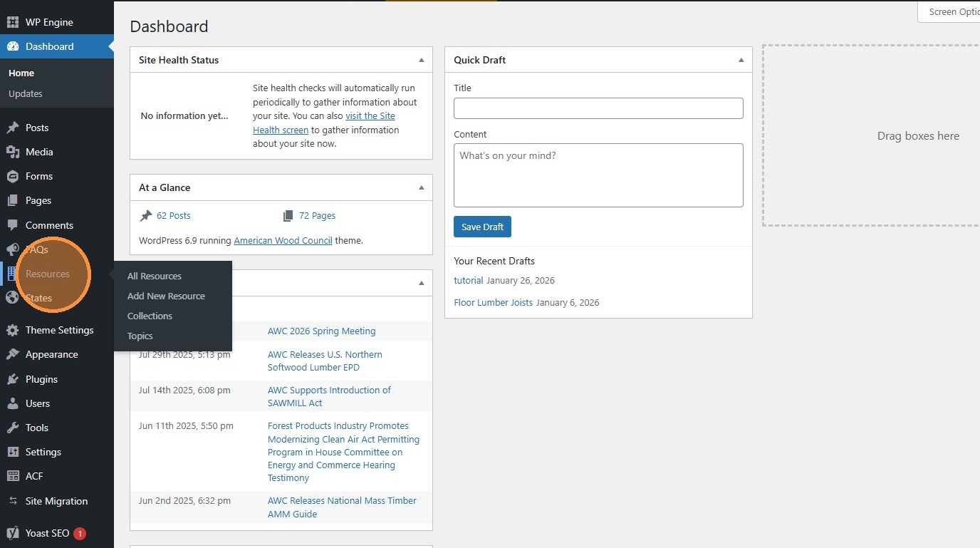
Task: Click the Media icon in sidebar
Action: pyautogui.click(x=13, y=152)
